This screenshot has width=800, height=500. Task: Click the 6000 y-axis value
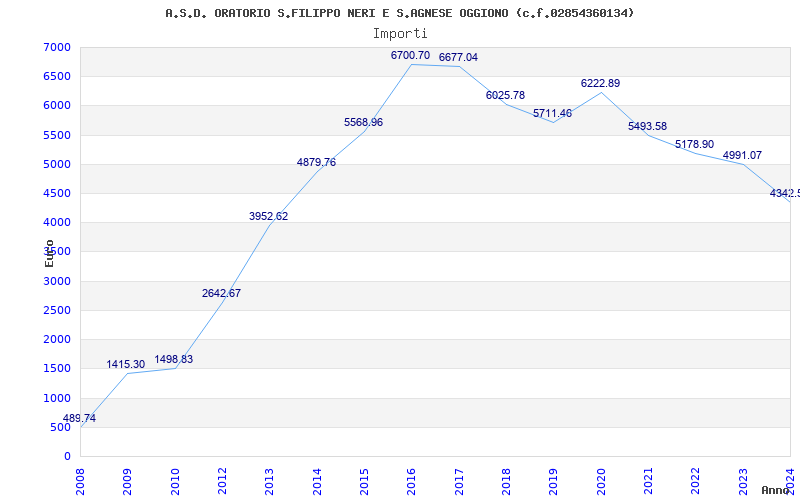click(57, 106)
